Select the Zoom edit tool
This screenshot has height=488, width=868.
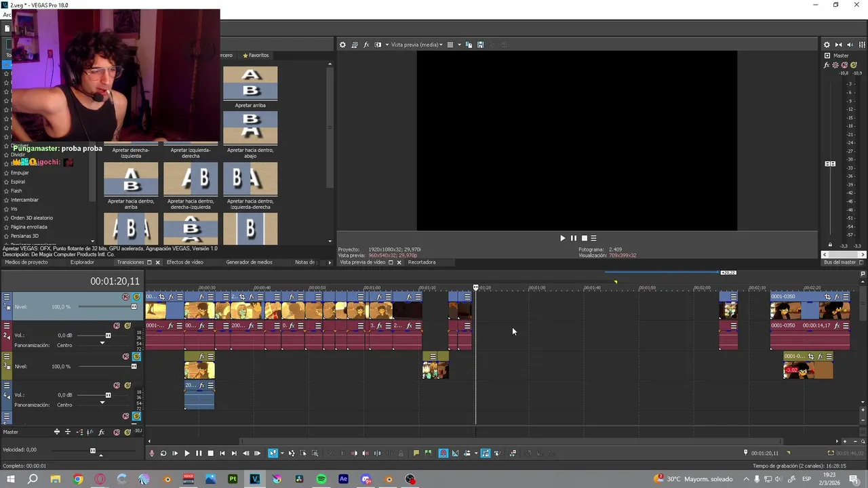coord(315,453)
